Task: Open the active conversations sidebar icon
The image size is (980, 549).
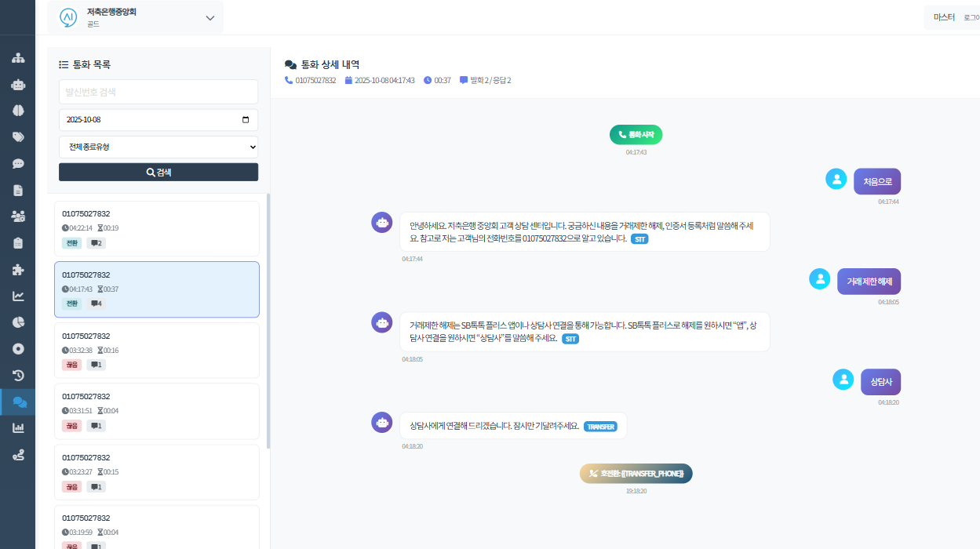Action: point(20,402)
